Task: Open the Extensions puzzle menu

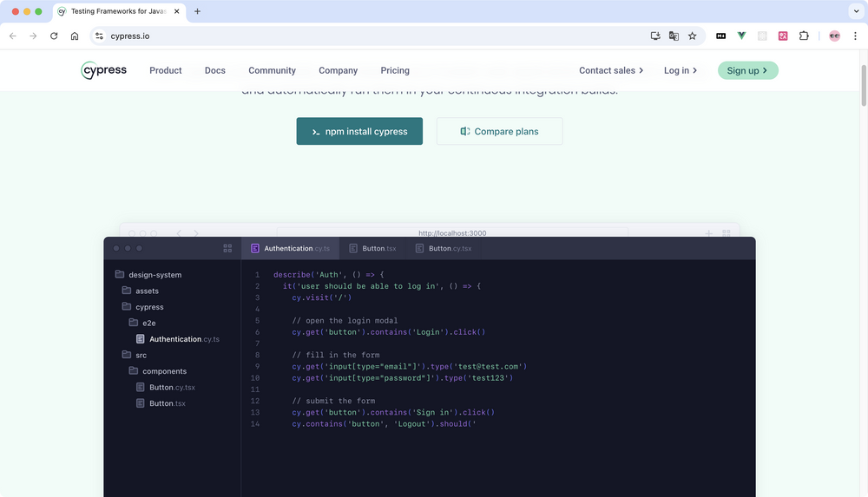Action: pos(804,36)
